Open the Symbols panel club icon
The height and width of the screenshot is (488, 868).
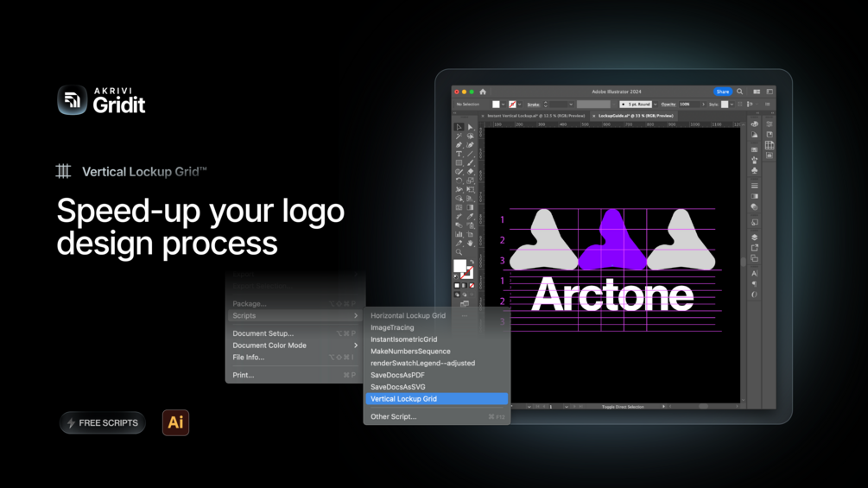click(x=755, y=170)
